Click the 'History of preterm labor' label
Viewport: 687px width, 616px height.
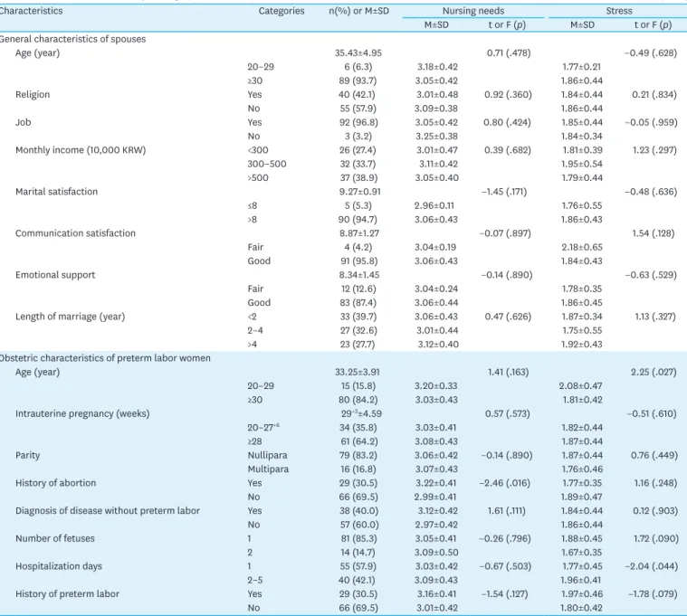tap(67, 594)
